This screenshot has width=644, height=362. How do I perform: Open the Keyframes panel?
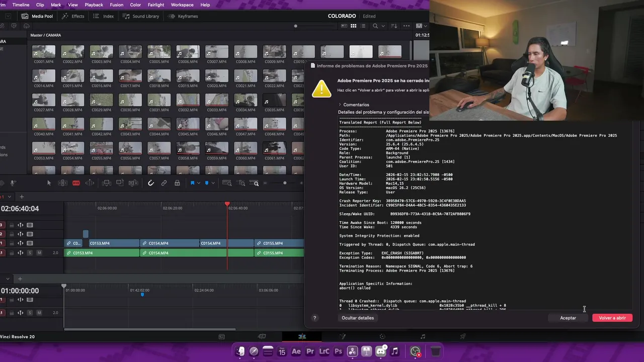[x=183, y=16]
